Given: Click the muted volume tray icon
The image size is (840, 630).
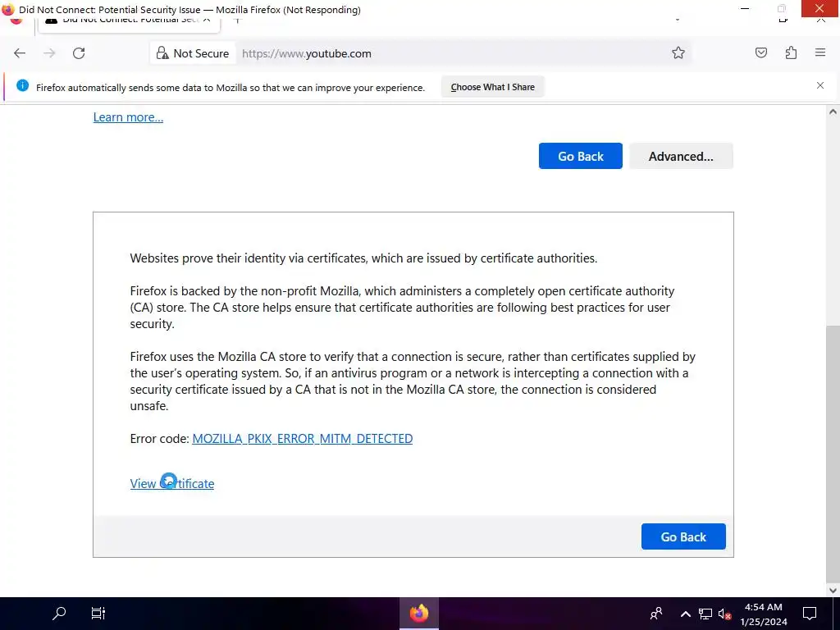Looking at the screenshot, I should click(x=724, y=614).
